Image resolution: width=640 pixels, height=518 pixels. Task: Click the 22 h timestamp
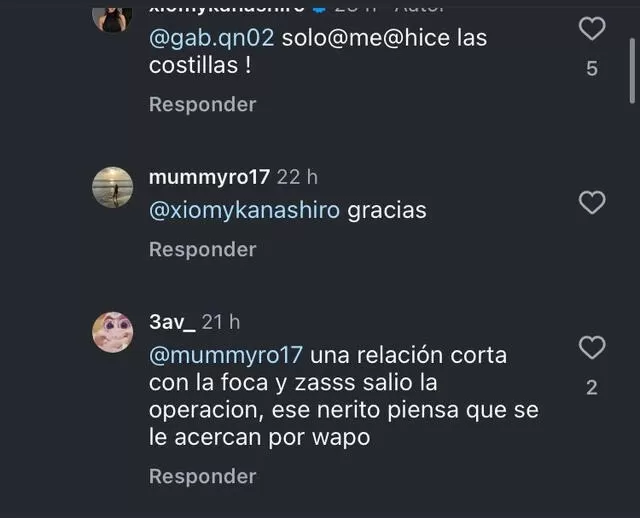click(297, 177)
